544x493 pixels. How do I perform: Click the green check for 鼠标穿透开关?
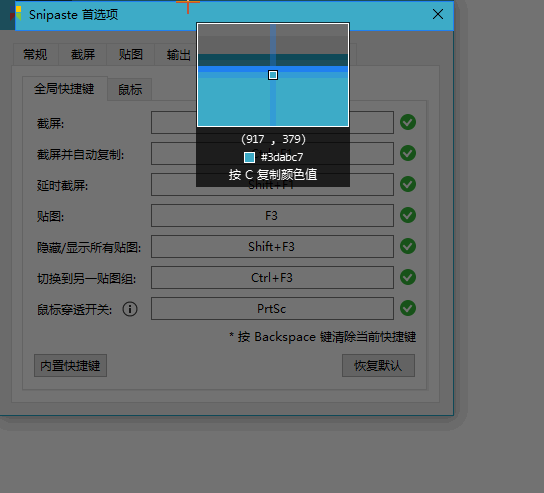click(408, 308)
